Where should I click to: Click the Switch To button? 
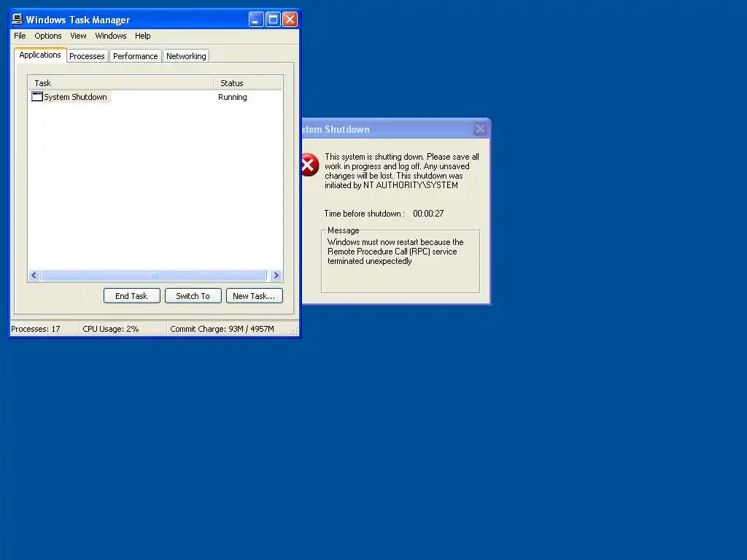pyautogui.click(x=193, y=296)
